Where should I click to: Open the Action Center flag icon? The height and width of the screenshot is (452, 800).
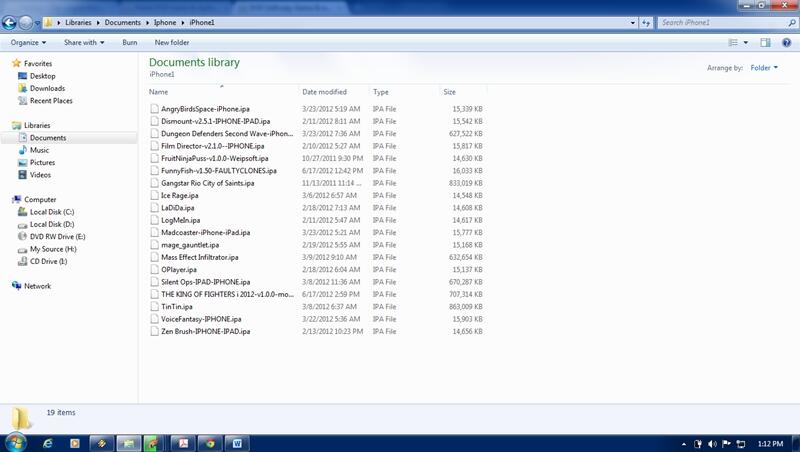click(727, 444)
